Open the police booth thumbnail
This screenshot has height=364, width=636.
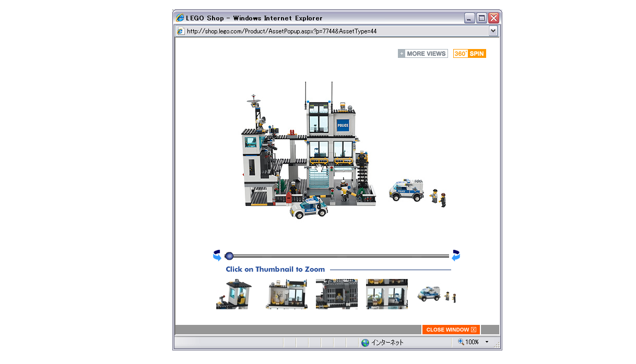click(234, 294)
